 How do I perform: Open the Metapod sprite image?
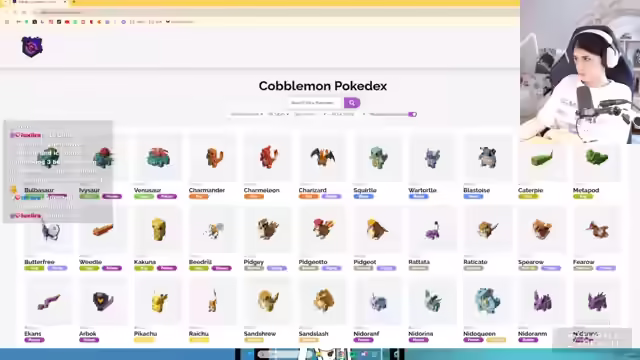coord(597,158)
